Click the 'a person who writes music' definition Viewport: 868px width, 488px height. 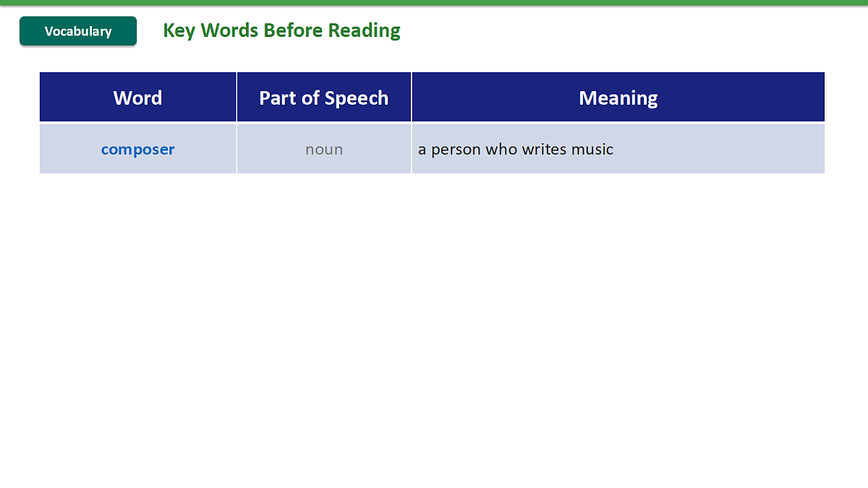(516, 150)
